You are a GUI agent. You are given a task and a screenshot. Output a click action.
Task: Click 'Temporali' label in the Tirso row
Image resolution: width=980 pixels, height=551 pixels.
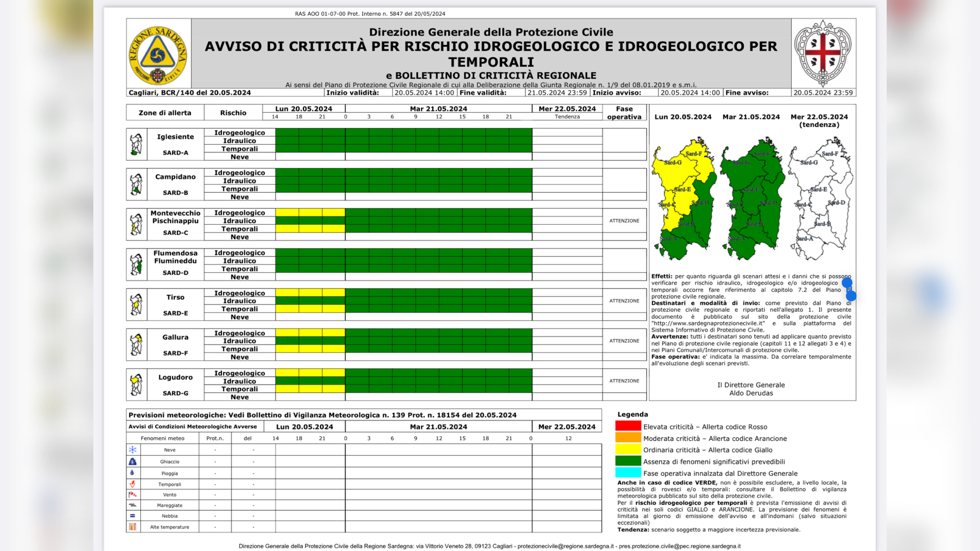pyautogui.click(x=239, y=309)
